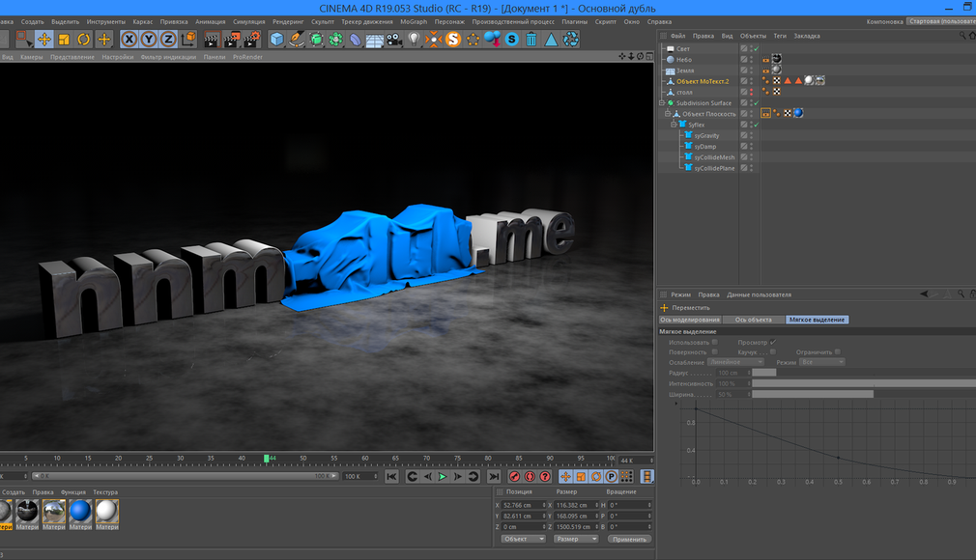Image resolution: width=976 pixels, height=560 pixels.
Task: Toggle green enable checkmark for Свет
Action: click(x=757, y=48)
